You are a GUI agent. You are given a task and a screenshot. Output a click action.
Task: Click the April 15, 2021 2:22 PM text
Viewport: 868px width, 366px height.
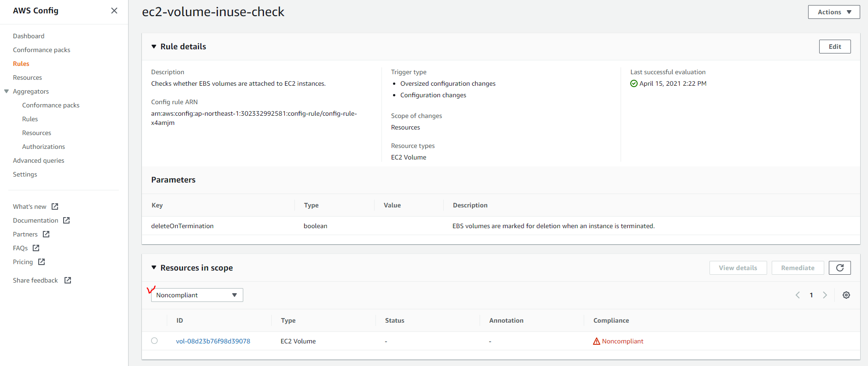coord(673,83)
